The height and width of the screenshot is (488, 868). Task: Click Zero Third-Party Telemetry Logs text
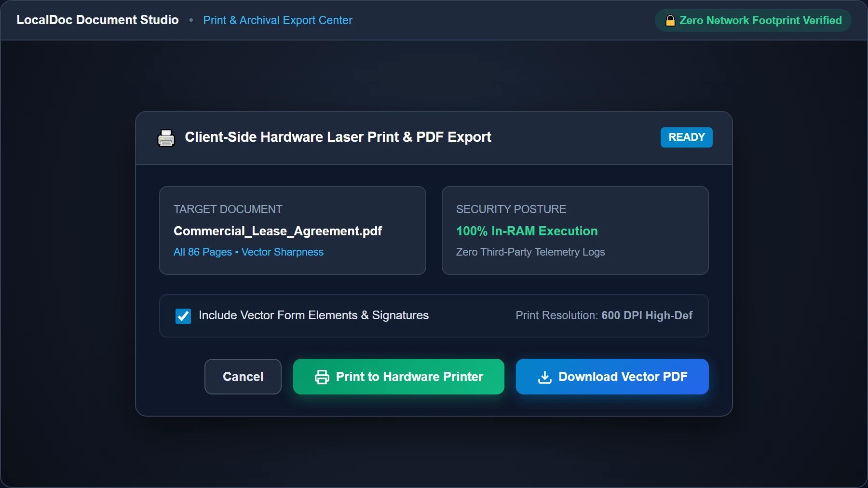point(530,252)
